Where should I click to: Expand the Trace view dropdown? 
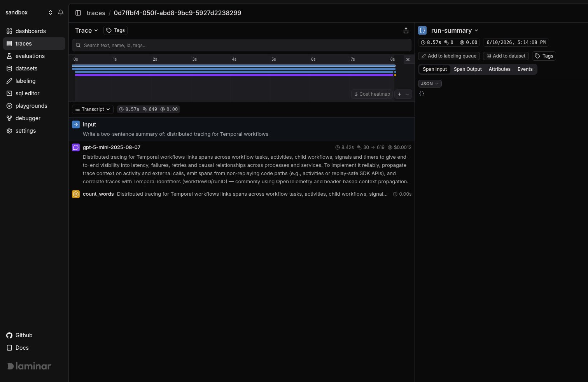[86, 30]
